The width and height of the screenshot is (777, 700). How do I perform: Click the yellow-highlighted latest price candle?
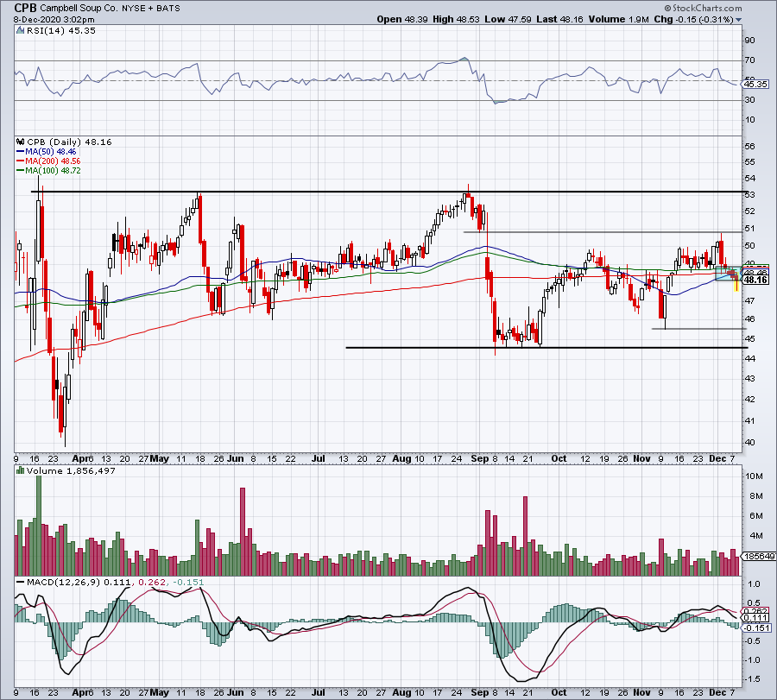736,281
